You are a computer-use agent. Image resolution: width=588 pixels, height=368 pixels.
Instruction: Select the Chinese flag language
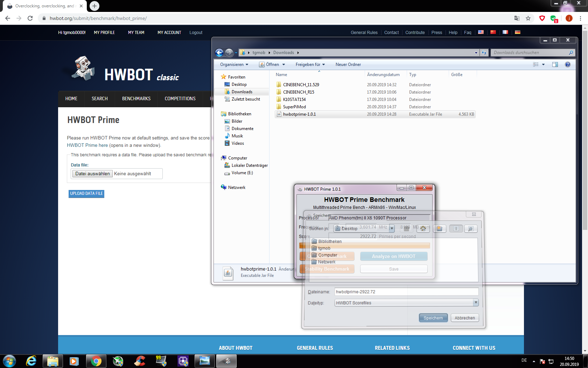click(493, 32)
